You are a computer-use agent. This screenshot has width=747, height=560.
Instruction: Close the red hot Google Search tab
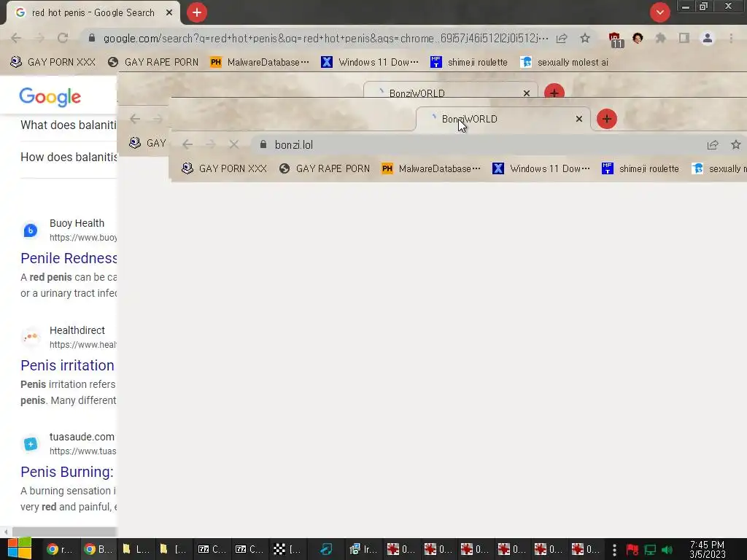pyautogui.click(x=169, y=13)
